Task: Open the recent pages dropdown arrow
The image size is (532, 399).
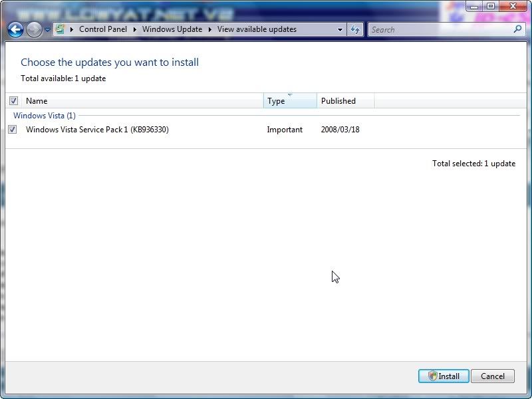Action: [x=47, y=30]
